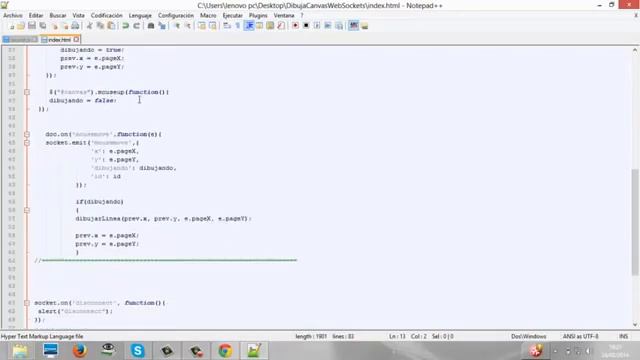Click the last toolbar icon on the right
This screenshot has height=360, width=640.
tap(364, 26)
